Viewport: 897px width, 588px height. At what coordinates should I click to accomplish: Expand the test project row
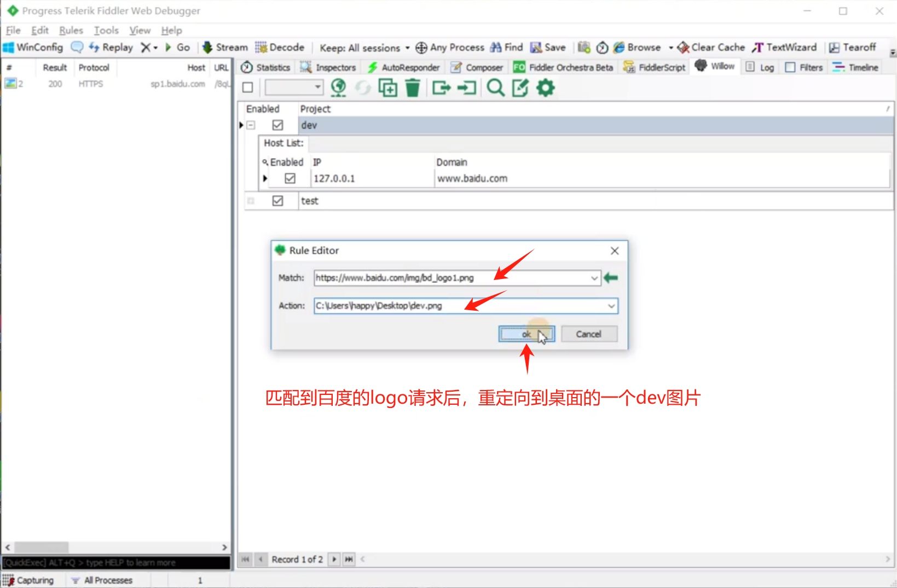coord(251,201)
